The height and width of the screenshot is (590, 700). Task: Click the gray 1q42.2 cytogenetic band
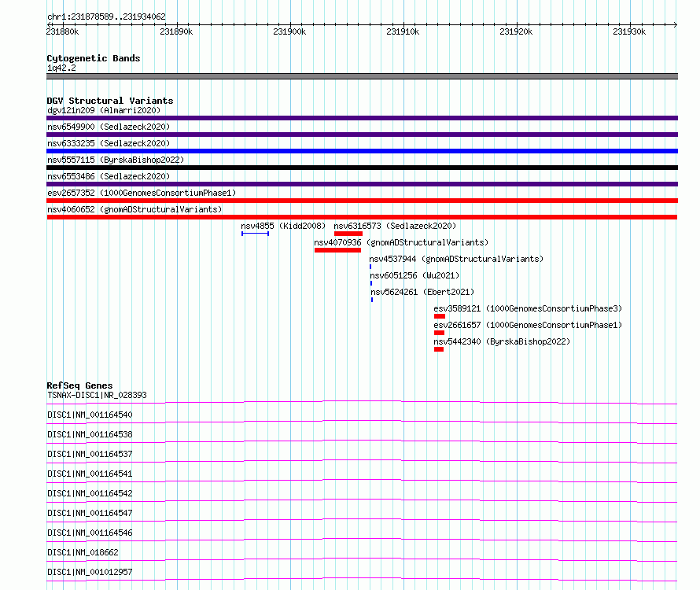point(362,76)
